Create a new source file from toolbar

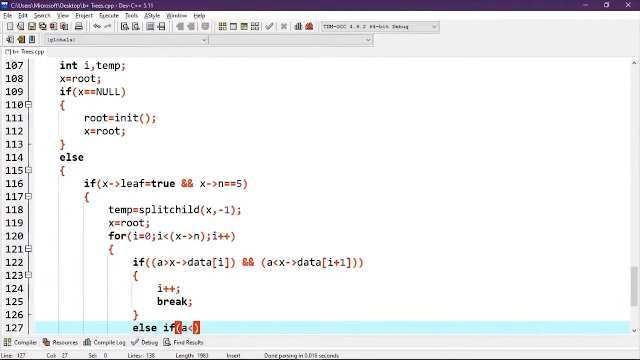(x=10, y=27)
